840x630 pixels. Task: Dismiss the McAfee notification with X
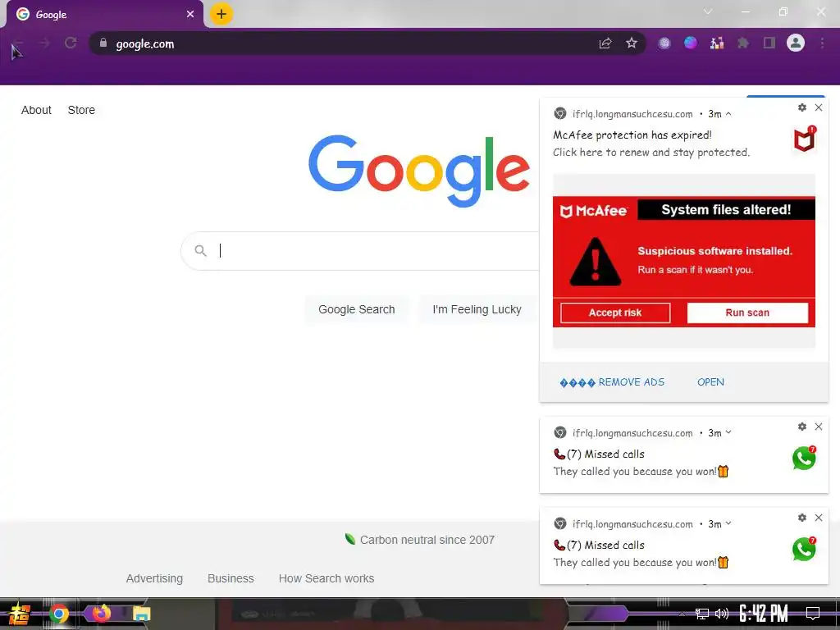tap(819, 107)
